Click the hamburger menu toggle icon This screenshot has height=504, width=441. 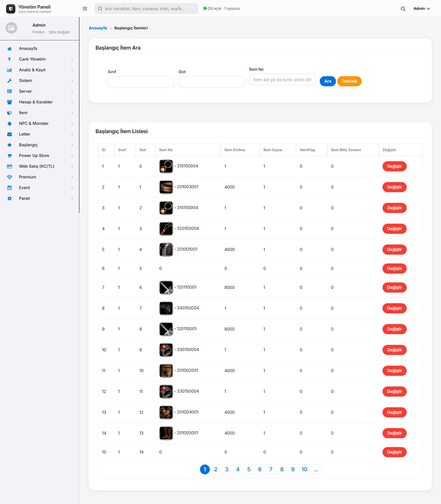coord(85,9)
